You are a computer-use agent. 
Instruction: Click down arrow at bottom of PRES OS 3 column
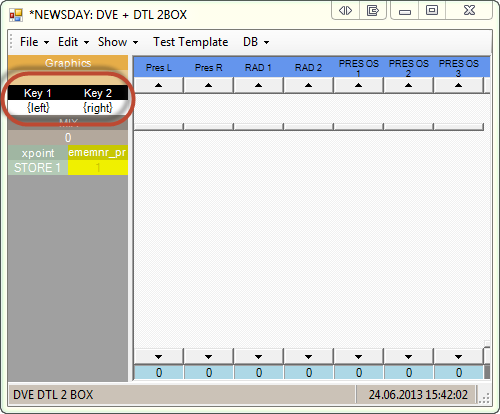(458, 356)
